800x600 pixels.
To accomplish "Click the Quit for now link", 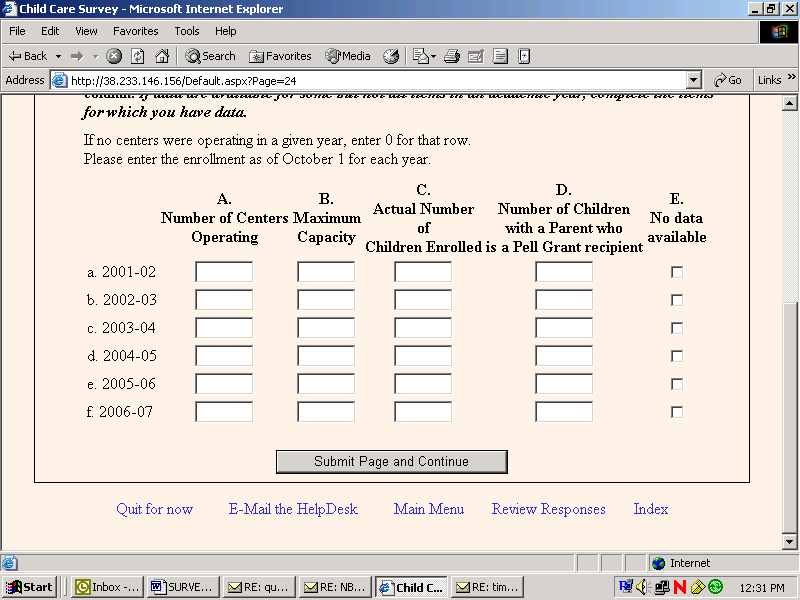I will (x=155, y=509).
